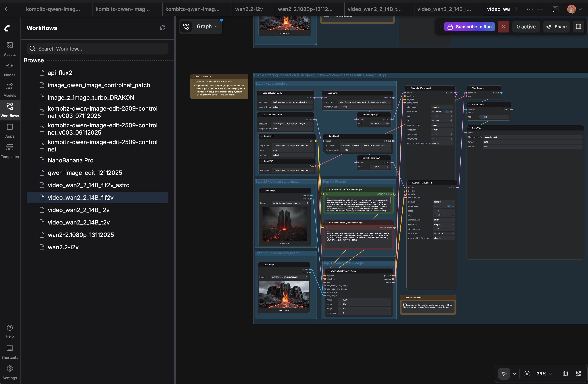Open the Templates sidebar panel

pyautogui.click(x=10, y=151)
